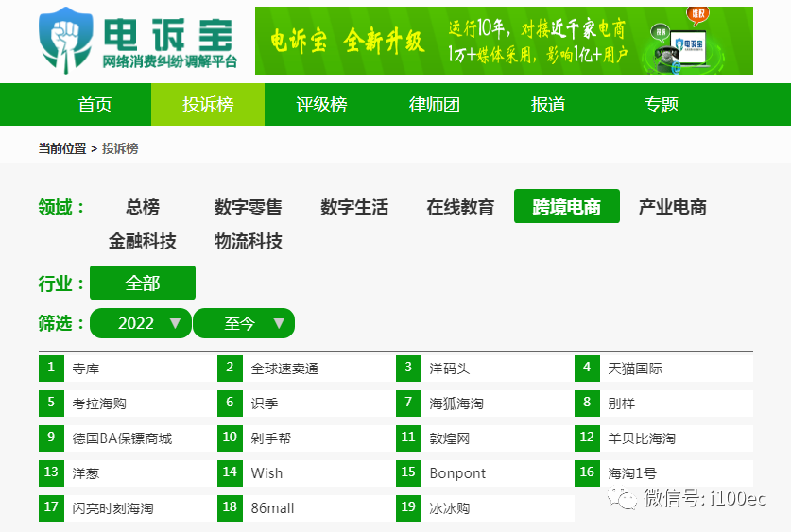Choose the 数字生活 domain filter
Viewport: 791px width, 532px height.
354,207
